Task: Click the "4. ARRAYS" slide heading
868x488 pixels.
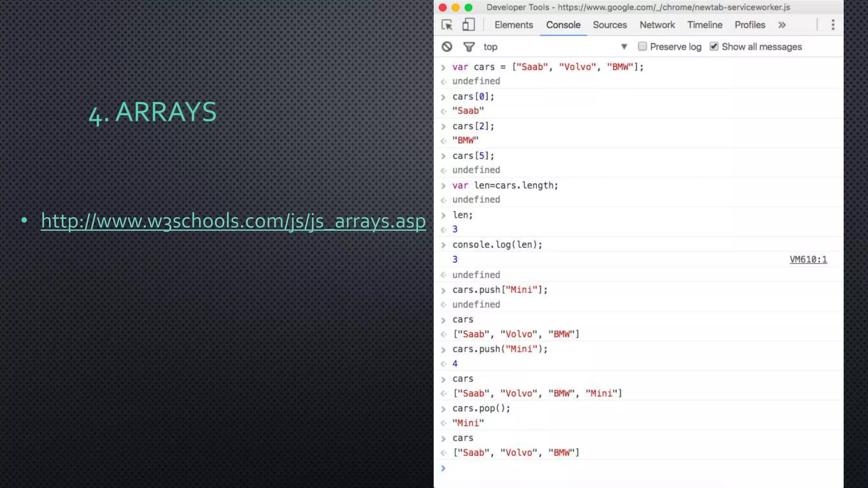Action: click(153, 112)
